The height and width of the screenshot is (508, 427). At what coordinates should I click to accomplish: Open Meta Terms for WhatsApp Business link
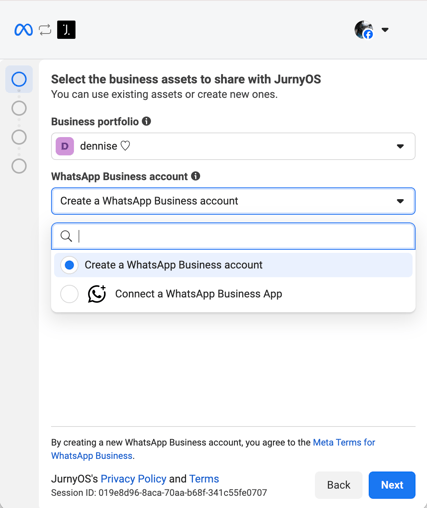[213, 449]
